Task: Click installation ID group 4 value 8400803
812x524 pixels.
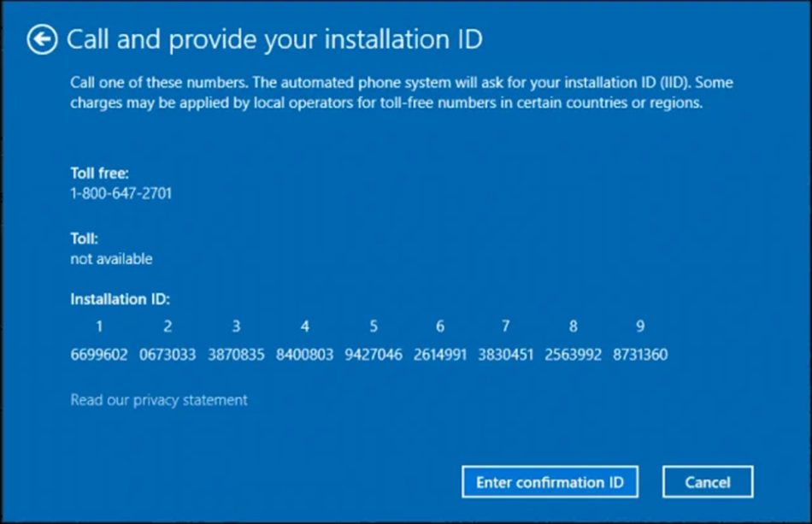Action: (304, 354)
